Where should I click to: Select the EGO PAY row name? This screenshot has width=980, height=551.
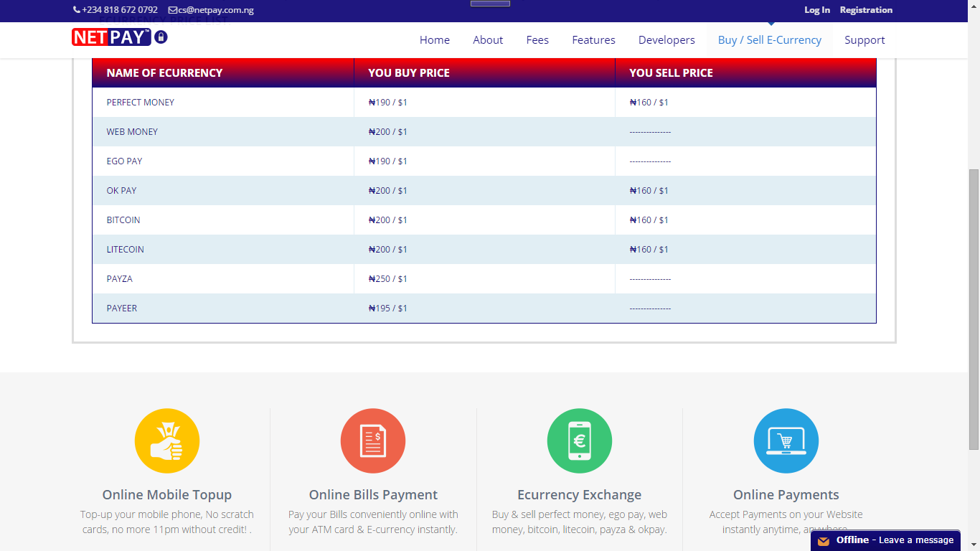click(x=124, y=161)
